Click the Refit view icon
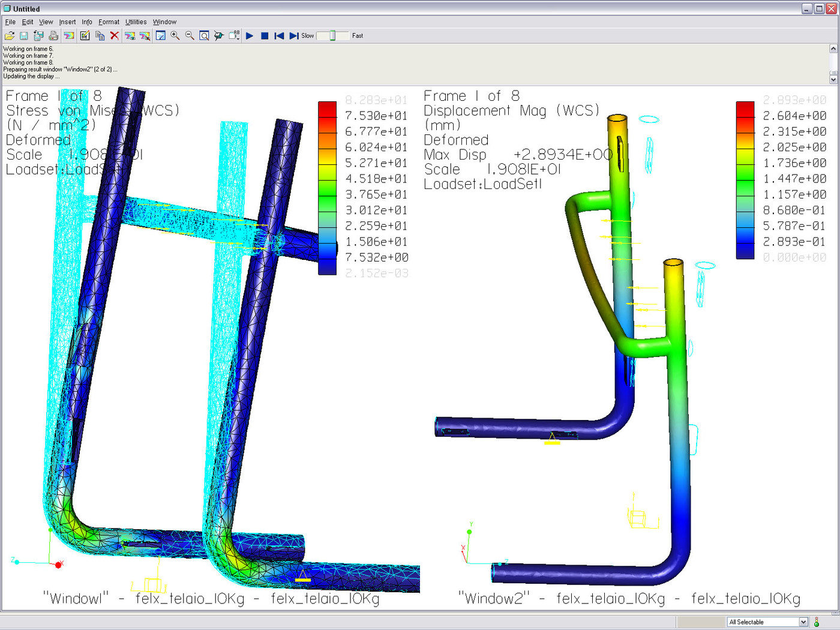The width and height of the screenshot is (840, 630). [x=204, y=36]
